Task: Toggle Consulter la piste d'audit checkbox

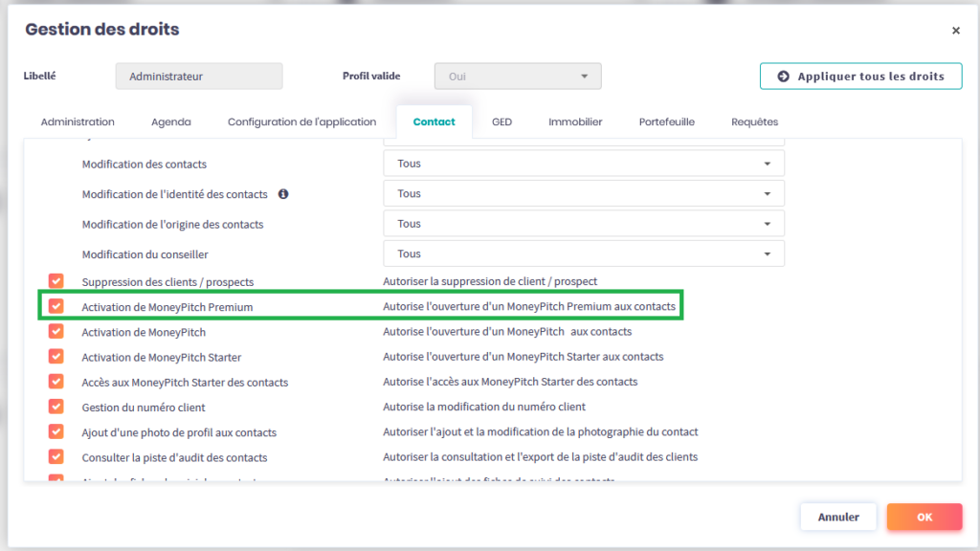Action: click(x=56, y=457)
